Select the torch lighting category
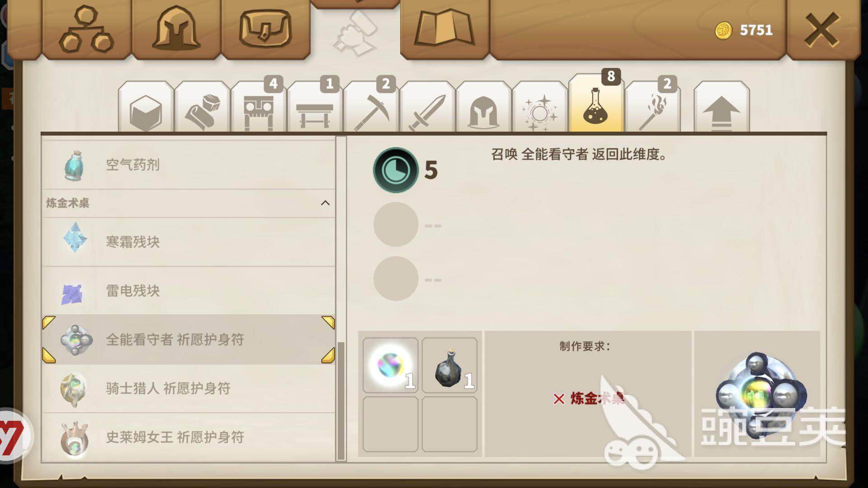 coord(652,108)
